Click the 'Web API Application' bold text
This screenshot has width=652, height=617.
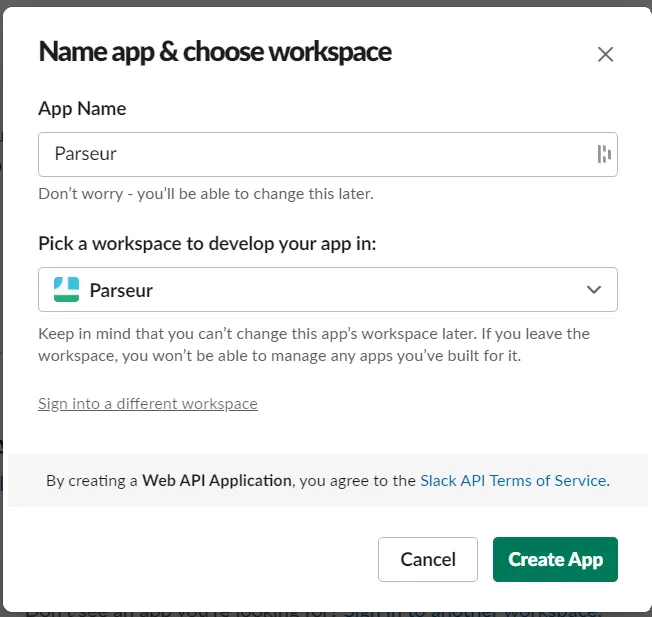(x=217, y=481)
